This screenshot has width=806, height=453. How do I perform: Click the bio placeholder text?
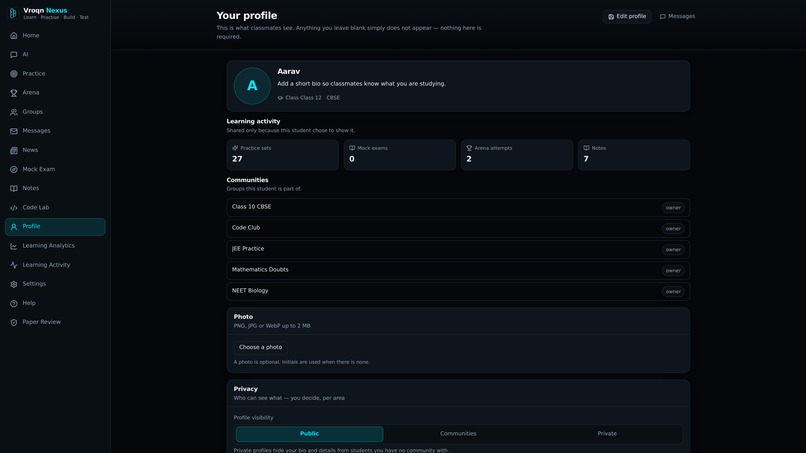pos(361,84)
